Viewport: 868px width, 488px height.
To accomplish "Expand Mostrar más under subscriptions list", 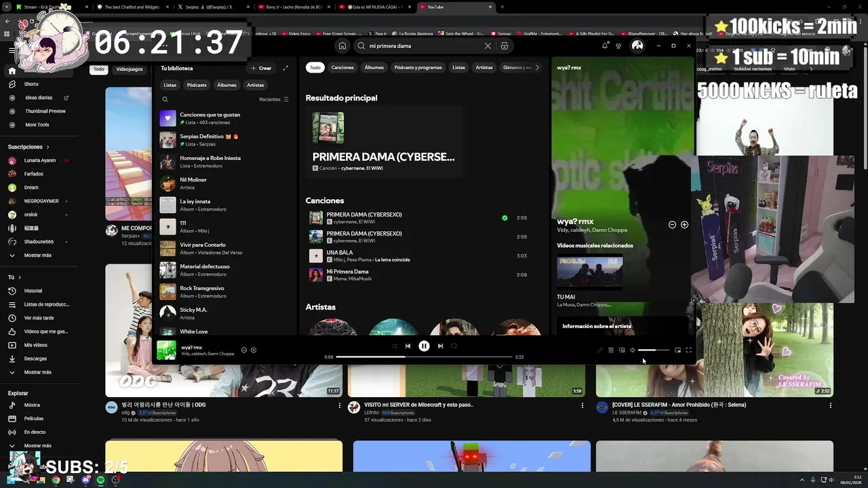I will [37, 256].
